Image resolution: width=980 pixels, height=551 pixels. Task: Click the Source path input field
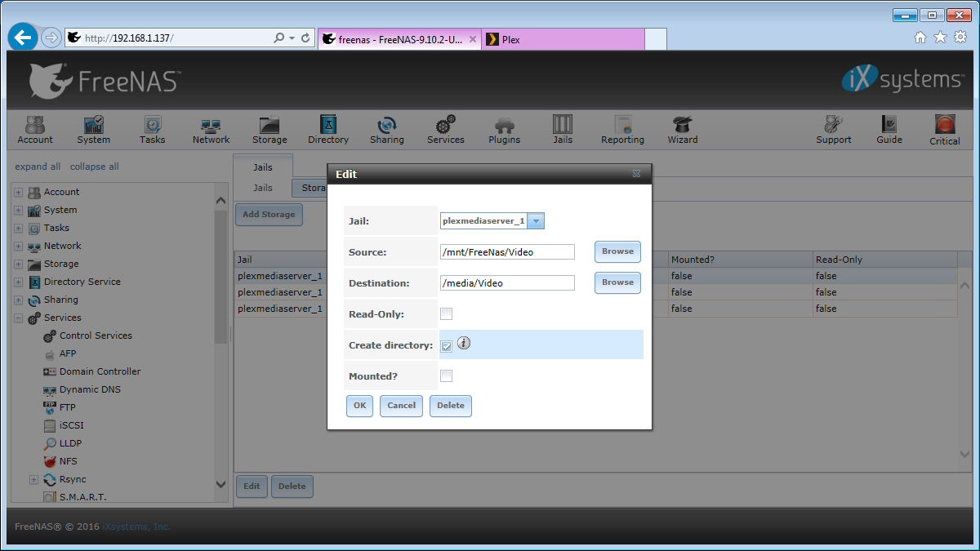click(507, 252)
